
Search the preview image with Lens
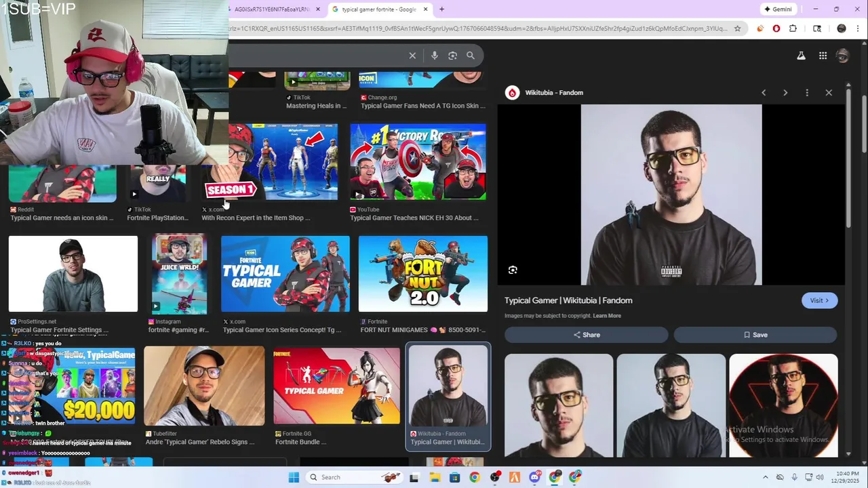513,270
